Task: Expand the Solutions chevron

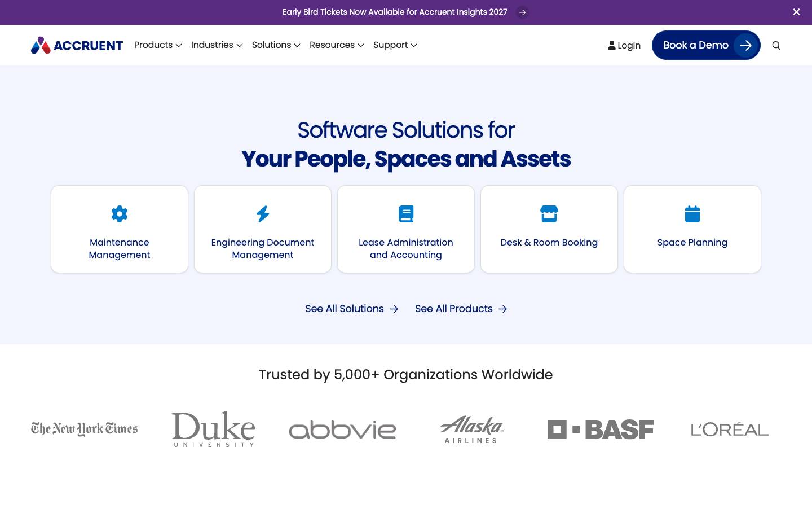Action: (x=297, y=46)
